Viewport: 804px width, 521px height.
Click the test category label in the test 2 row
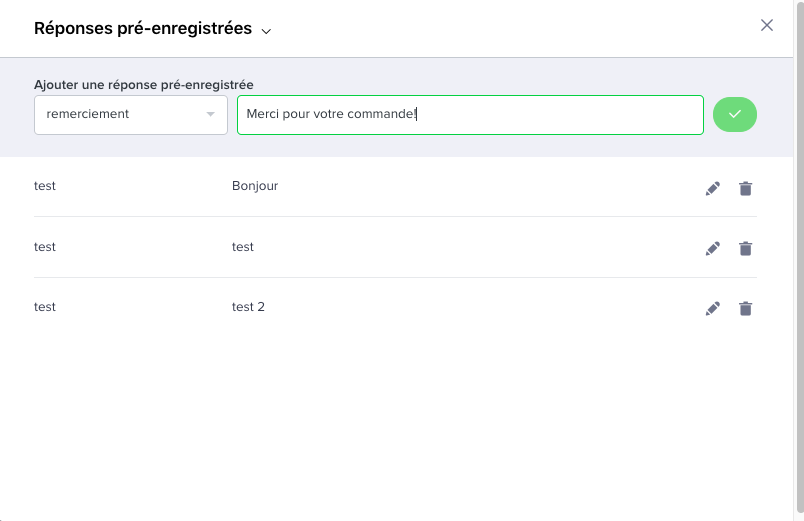click(x=45, y=307)
